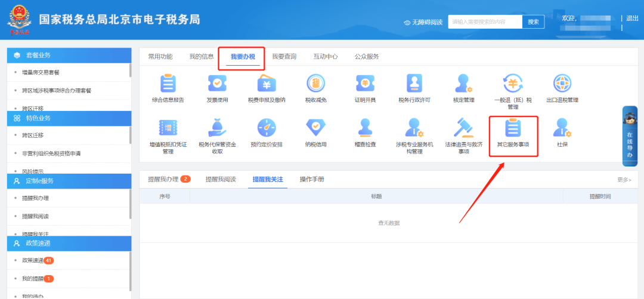Switch to the 我要查询 tab
Screen dimensions: 644x299
pyautogui.click(x=284, y=57)
